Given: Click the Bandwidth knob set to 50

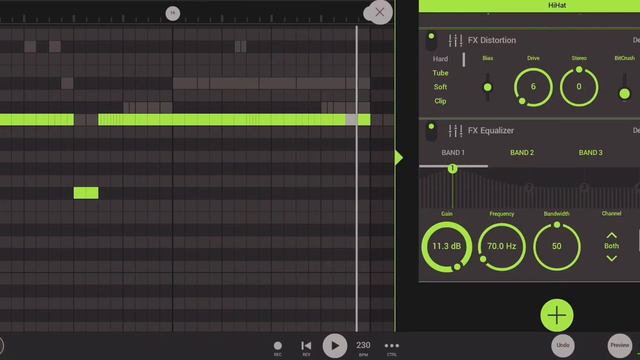Looking at the screenshot, I should coord(557,247).
